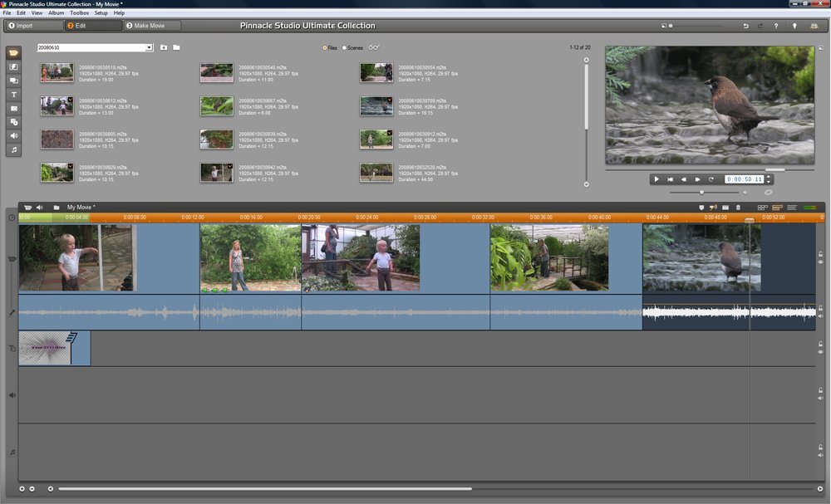
Task: Switch to the Make Movie tab
Action: click(152, 26)
